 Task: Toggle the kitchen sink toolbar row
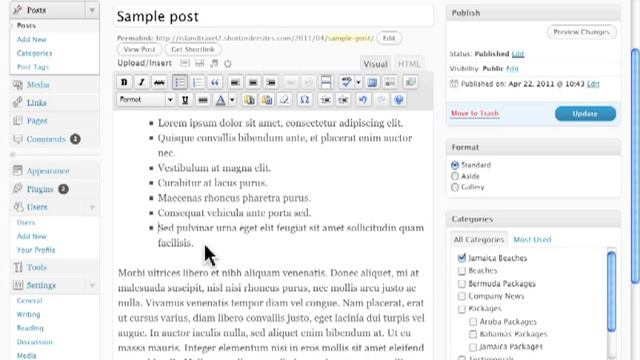tap(390, 82)
